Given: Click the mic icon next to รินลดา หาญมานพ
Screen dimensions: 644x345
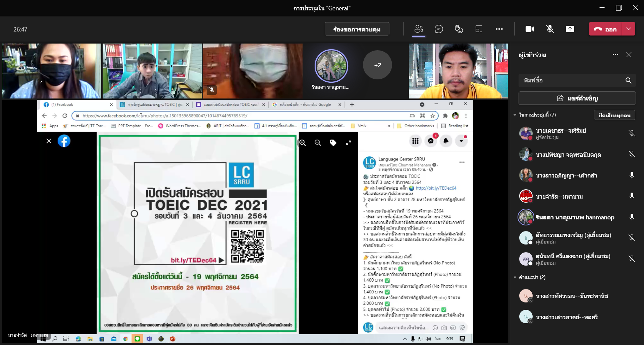Looking at the screenshot, I should pyautogui.click(x=632, y=217).
